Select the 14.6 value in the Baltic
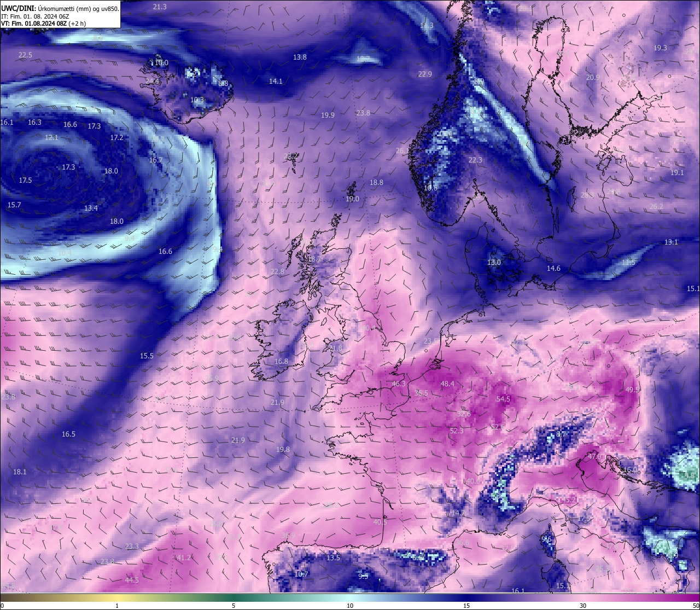Screen dimensions: 700x610 click(553, 268)
